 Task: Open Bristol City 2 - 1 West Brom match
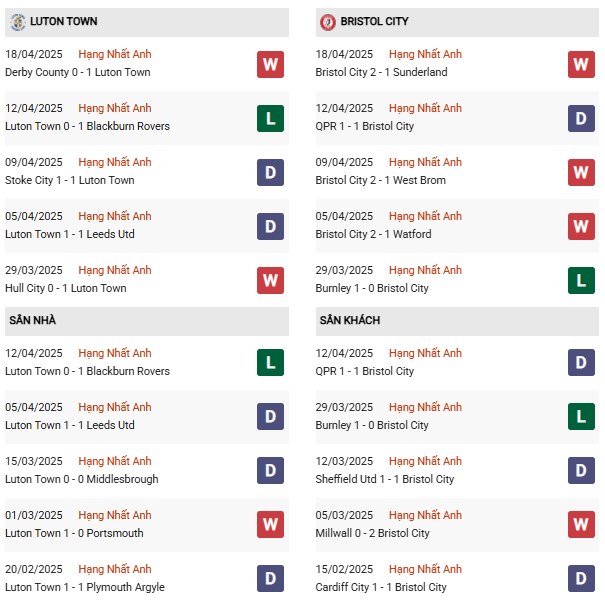pyautogui.click(x=381, y=180)
